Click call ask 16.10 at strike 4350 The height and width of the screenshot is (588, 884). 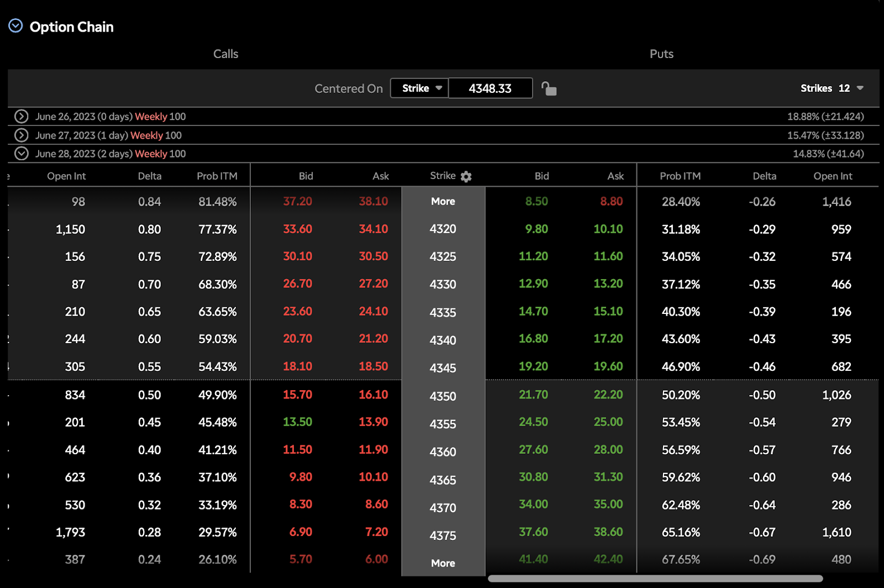(x=373, y=395)
